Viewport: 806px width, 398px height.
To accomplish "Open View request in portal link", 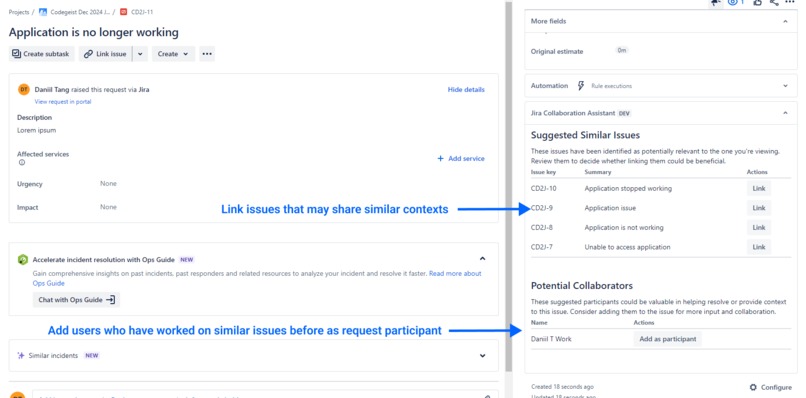I will 63,102.
